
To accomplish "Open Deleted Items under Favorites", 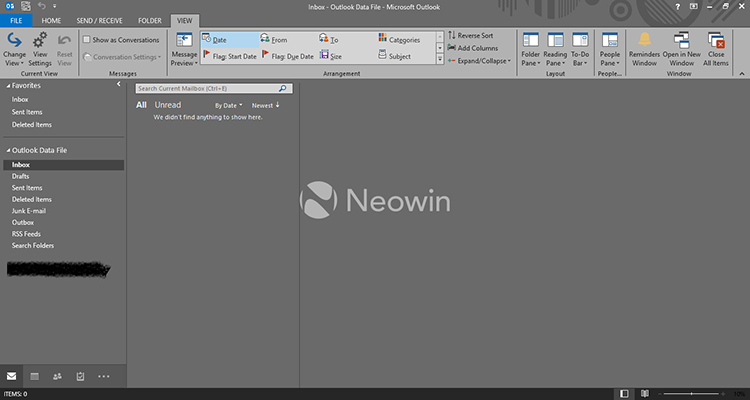I will point(32,124).
